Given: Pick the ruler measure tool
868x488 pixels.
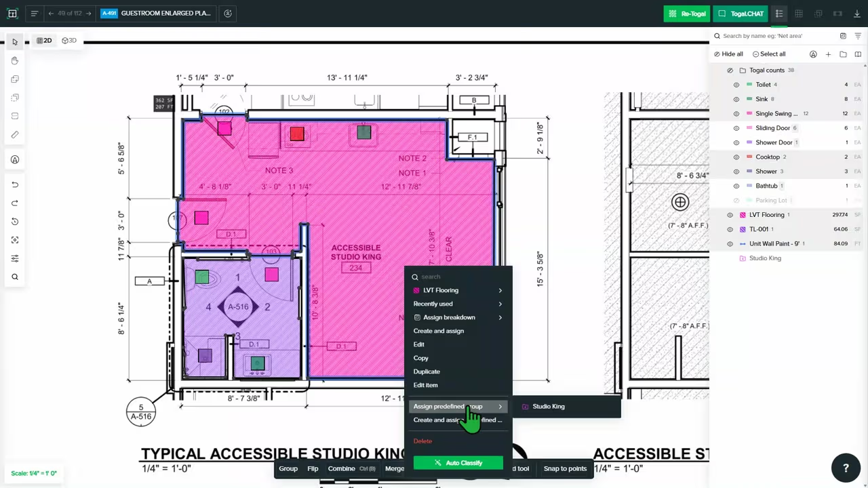Looking at the screenshot, I should (15, 135).
